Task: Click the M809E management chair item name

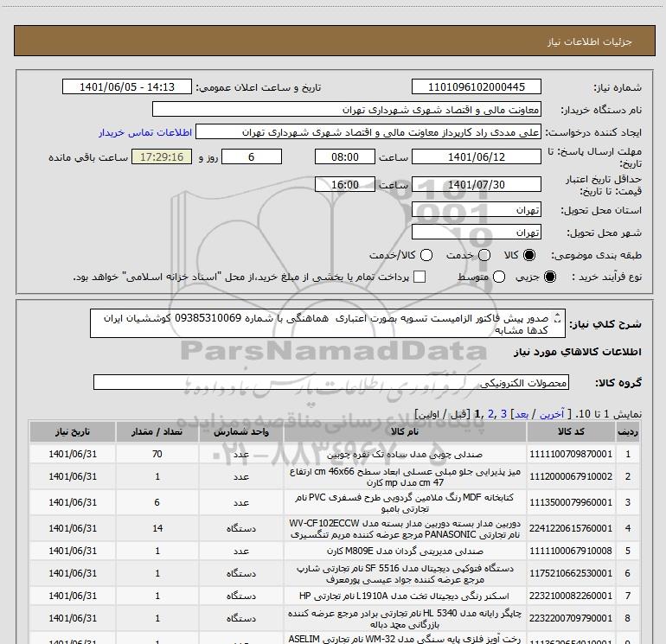Action: (x=405, y=551)
